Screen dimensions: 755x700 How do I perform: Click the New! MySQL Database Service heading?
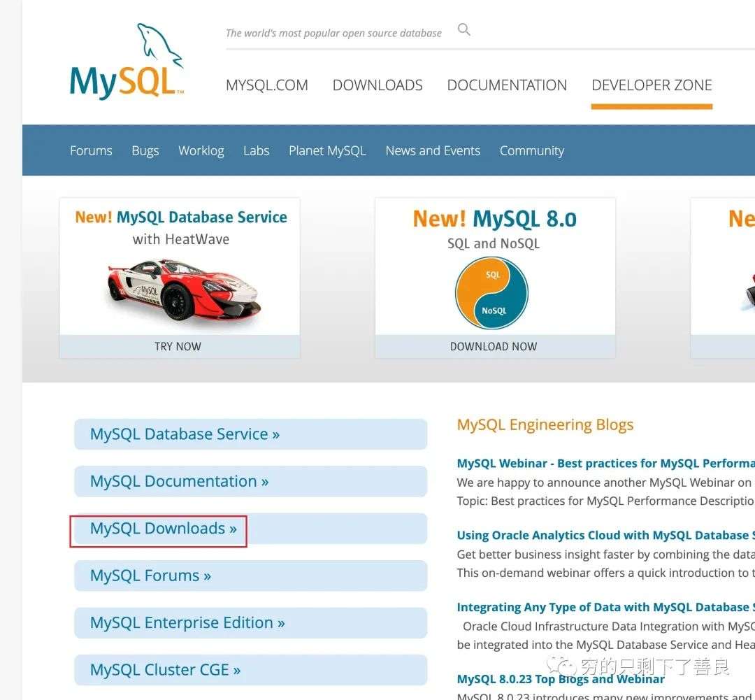click(x=181, y=217)
